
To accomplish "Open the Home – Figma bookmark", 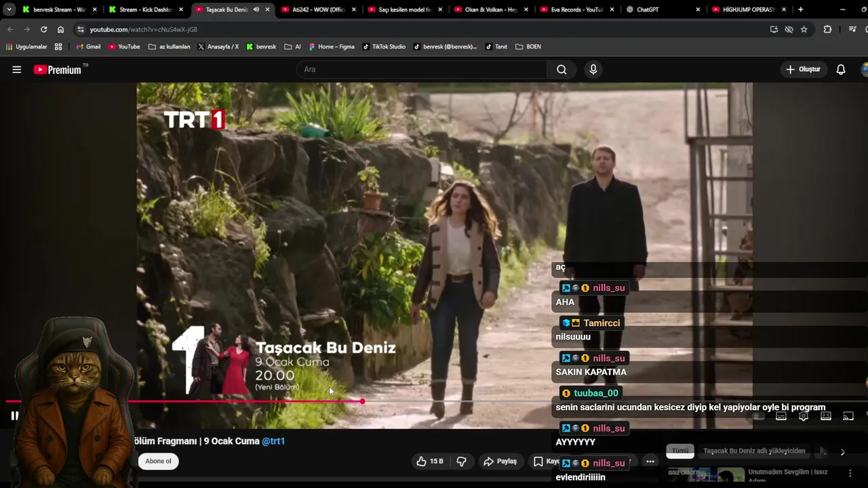I will (x=332, y=47).
